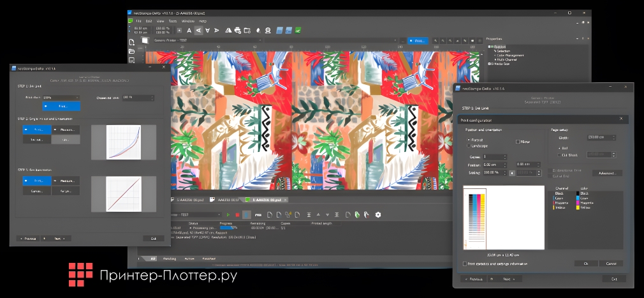Click the green icon in top toolbar

click(297, 30)
